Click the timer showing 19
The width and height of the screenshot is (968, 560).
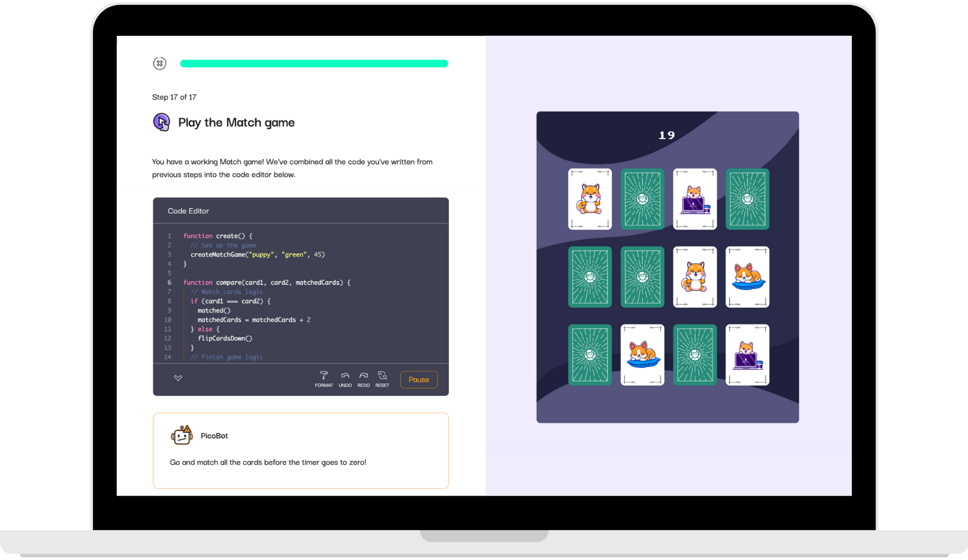point(666,135)
